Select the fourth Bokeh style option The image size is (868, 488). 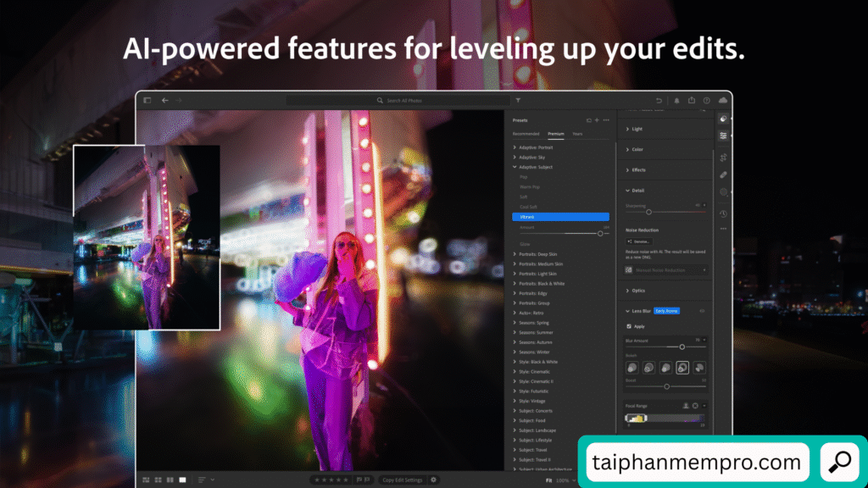click(682, 367)
